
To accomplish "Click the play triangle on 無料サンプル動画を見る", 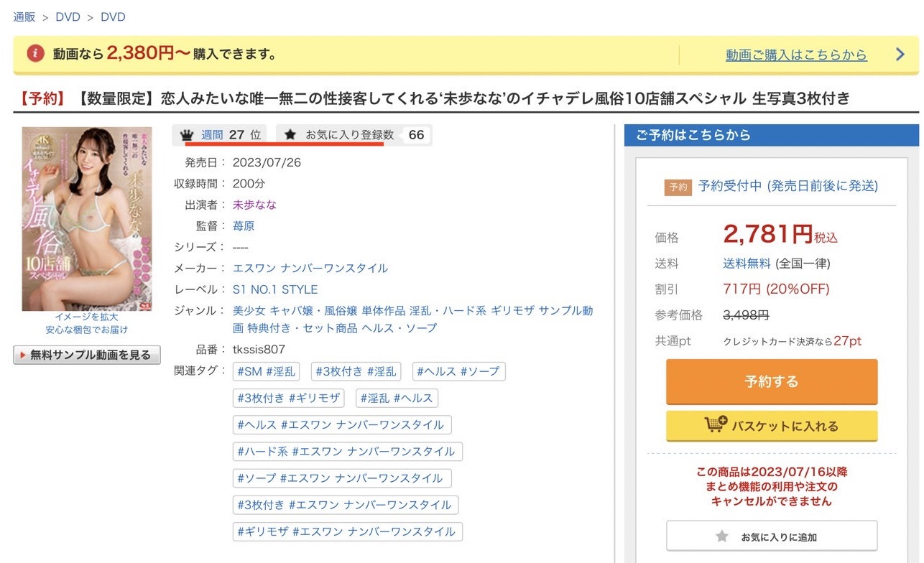I will point(23,355).
